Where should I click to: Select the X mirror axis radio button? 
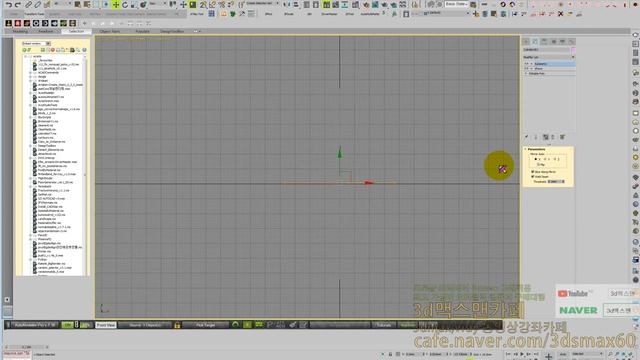click(x=536, y=159)
